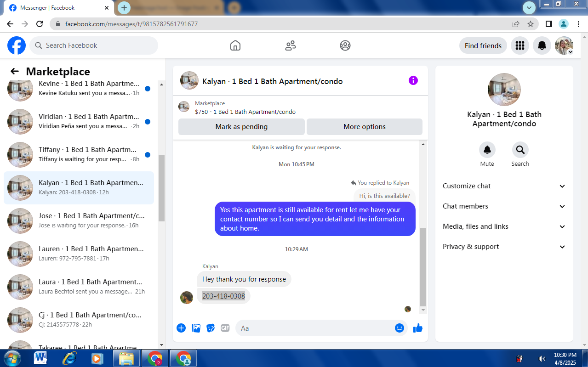
Task: Open Cj conversation in list
Action: point(79,320)
